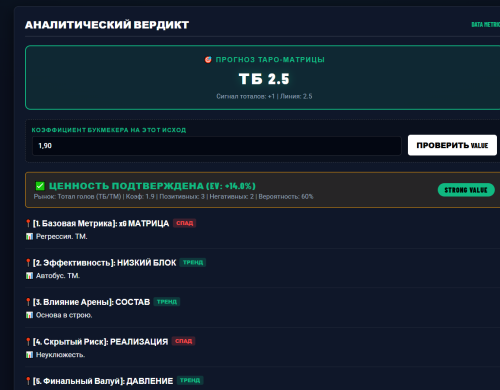The height and width of the screenshot is (390, 500).
Task: Click the СПАД tag on Базовая Метрика row
Action: click(x=184, y=223)
